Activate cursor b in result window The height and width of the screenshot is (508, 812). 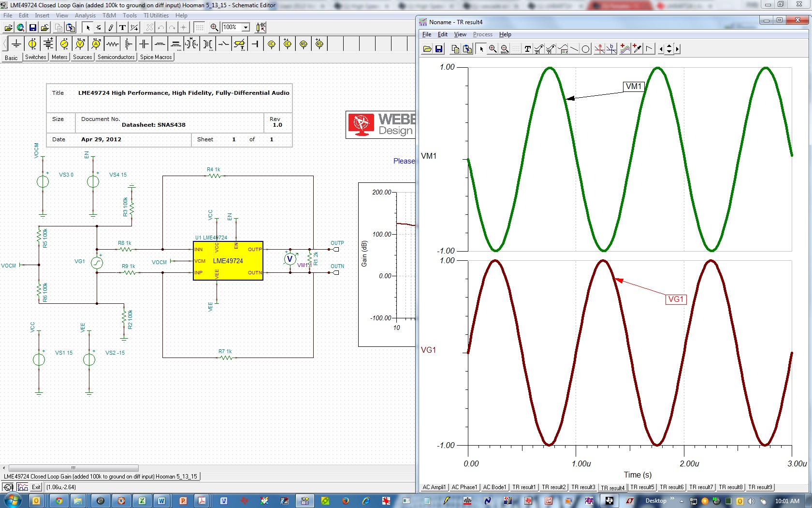(x=611, y=49)
